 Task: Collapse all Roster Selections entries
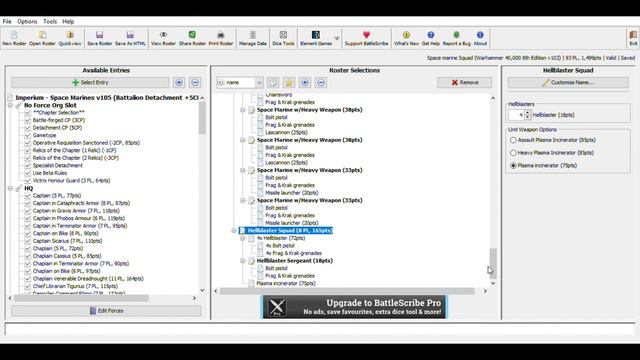(x=321, y=83)
